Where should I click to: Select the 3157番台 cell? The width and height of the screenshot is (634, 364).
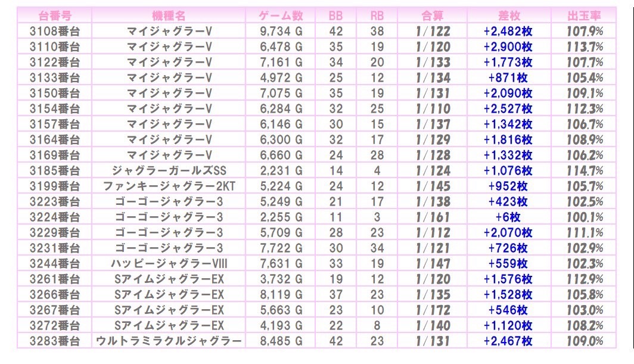point(55,124)
